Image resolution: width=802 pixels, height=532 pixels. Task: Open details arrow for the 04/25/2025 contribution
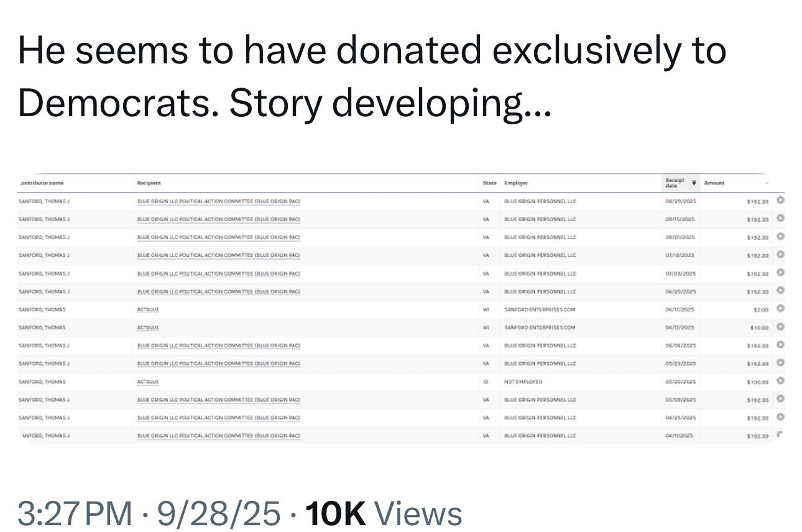pyautogui.click(x=781, y=417)
